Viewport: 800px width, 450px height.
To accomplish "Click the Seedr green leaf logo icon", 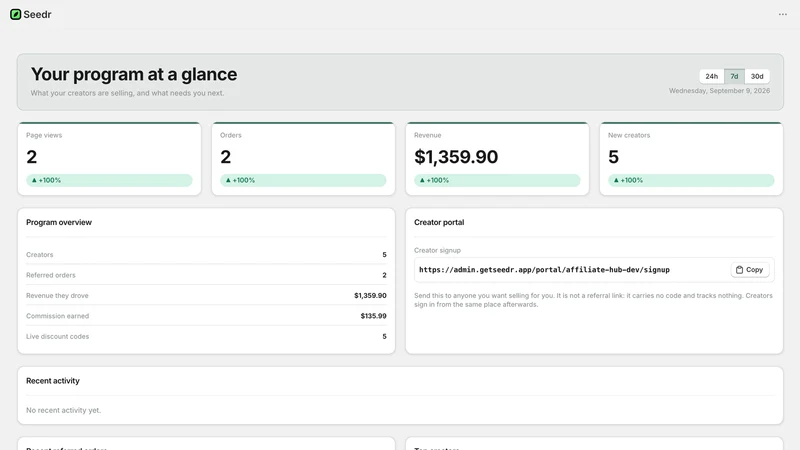I will point(15,14).
